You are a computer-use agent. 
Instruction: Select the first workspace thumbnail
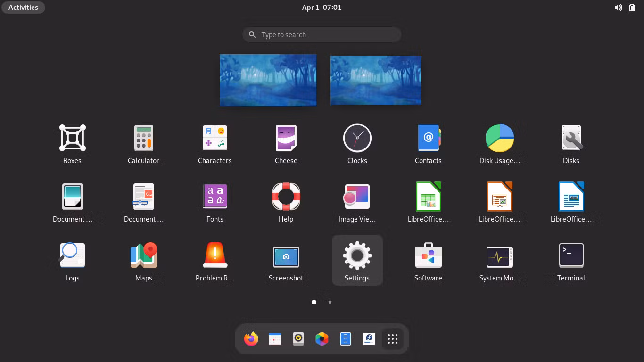pos(268,80)
